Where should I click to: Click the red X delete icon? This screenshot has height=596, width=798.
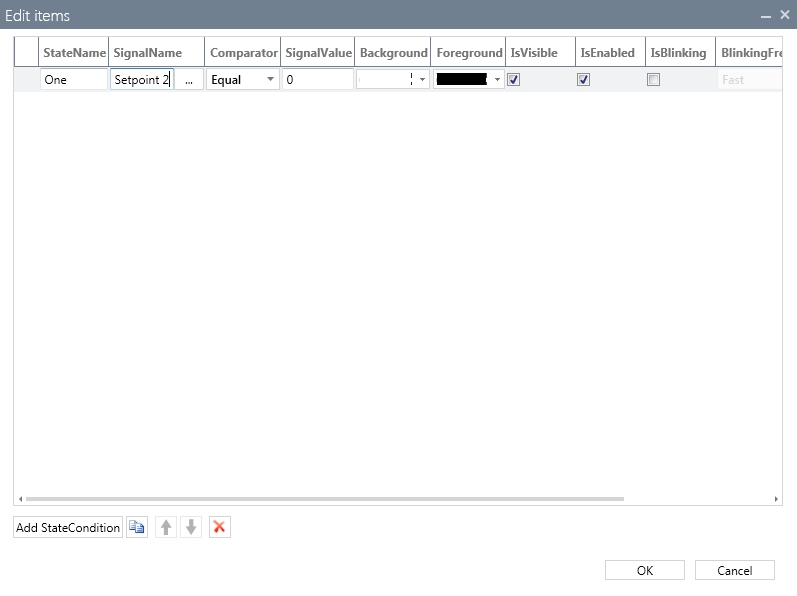pos(220,527)
